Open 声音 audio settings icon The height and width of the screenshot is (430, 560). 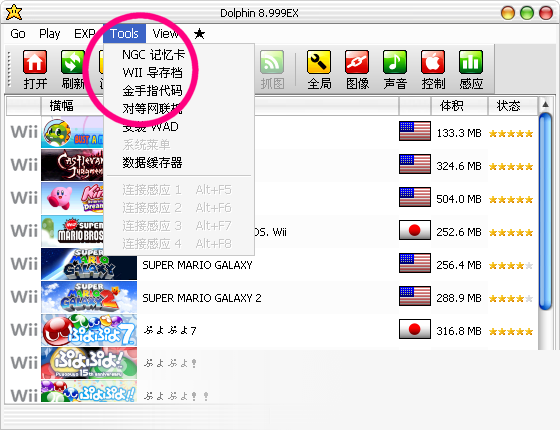tap(395, 62)
